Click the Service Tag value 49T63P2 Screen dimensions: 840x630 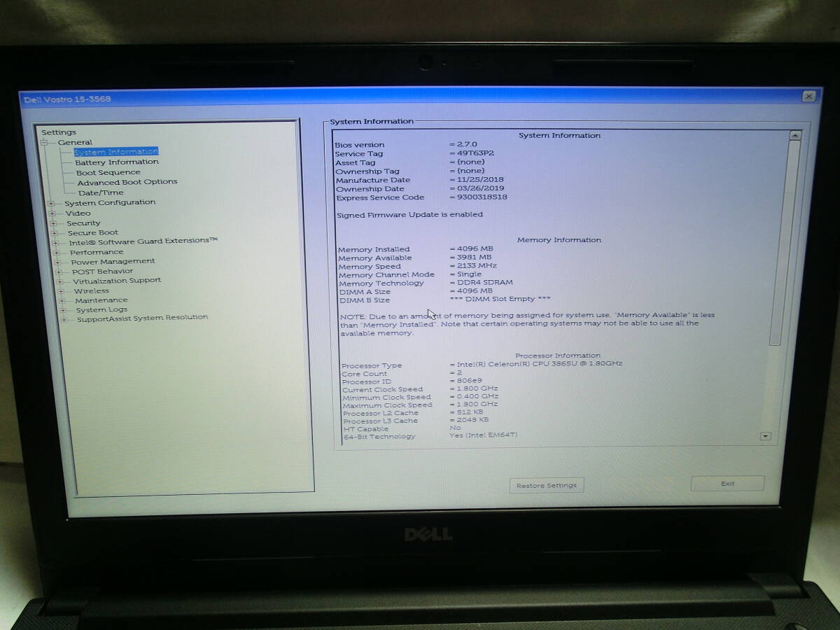474,153
